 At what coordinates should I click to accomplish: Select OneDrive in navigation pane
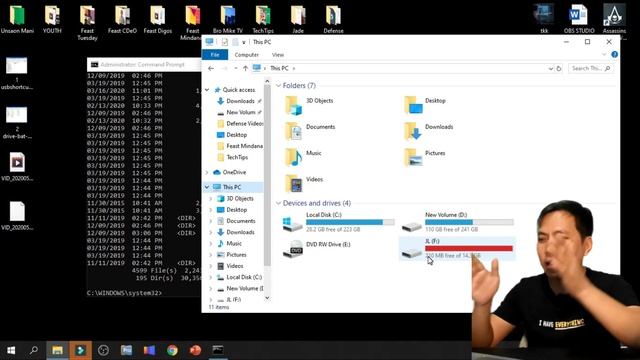[x=230, y=172]
